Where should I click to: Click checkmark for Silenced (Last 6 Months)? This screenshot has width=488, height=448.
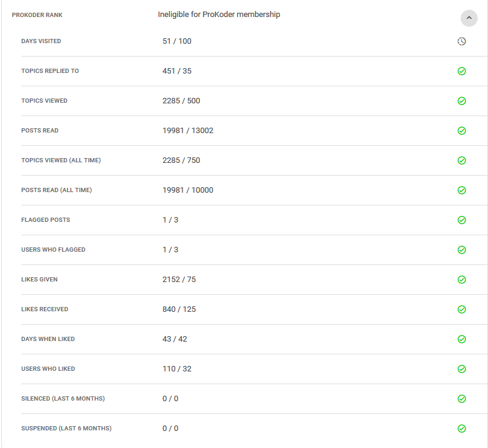(462, 399)
